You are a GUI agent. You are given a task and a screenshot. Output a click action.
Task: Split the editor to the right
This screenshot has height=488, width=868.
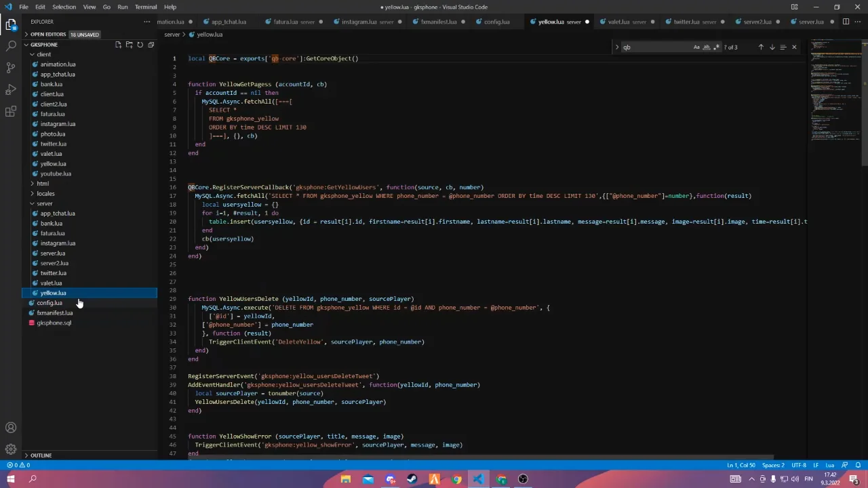(846, 22)
